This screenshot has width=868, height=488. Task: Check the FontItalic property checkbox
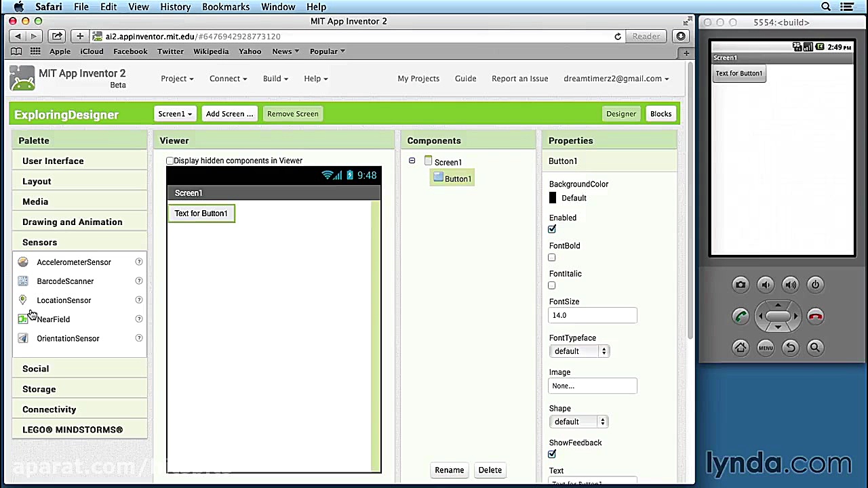point(552,285)
